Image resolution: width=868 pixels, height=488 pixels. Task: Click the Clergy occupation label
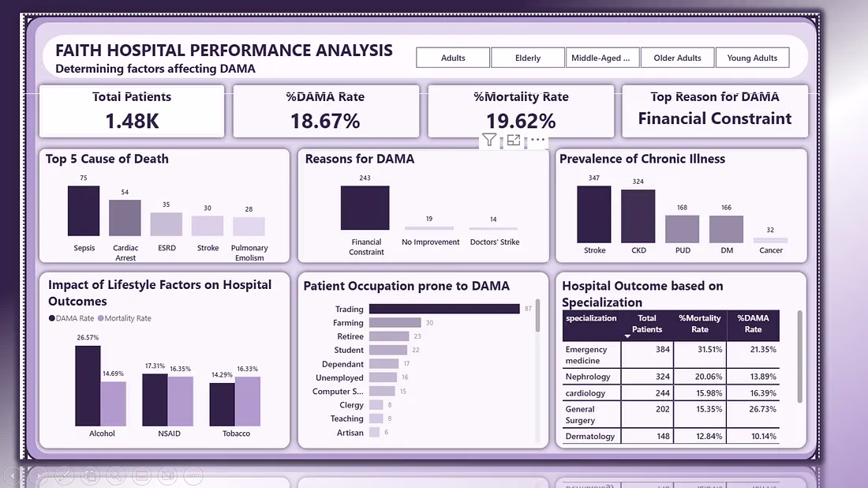351,405
